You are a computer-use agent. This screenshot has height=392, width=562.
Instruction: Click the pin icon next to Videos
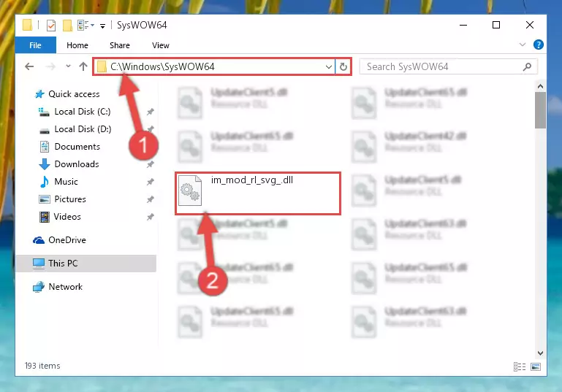[x=150, y=217]
